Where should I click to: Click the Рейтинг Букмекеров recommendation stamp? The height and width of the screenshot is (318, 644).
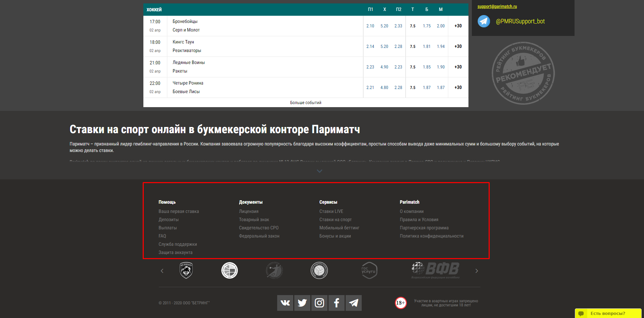click(523, 73)
